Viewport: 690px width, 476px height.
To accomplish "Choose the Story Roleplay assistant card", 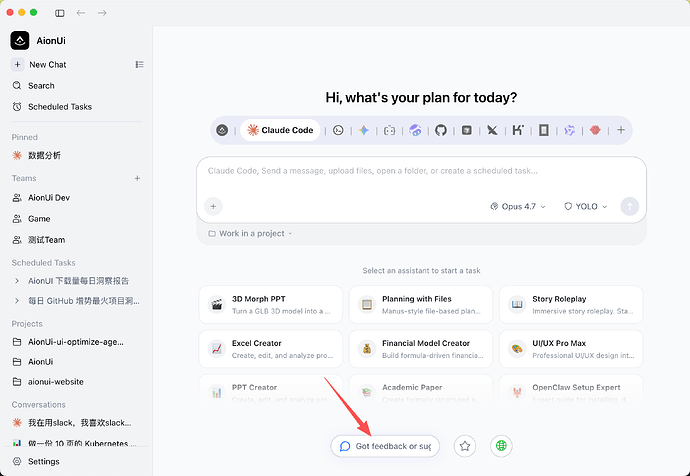I will tap(571, 304).
